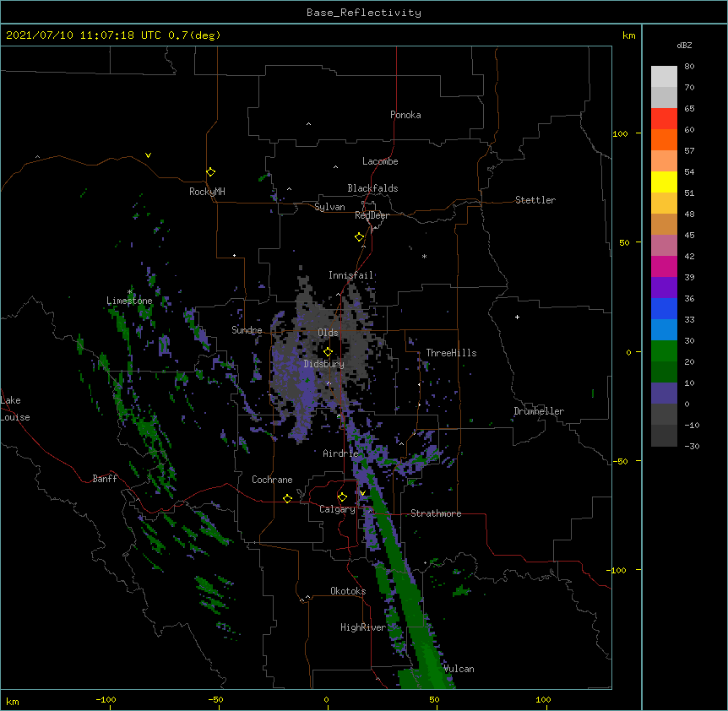Select the Strathmore city label

click(x=436, y=513)
